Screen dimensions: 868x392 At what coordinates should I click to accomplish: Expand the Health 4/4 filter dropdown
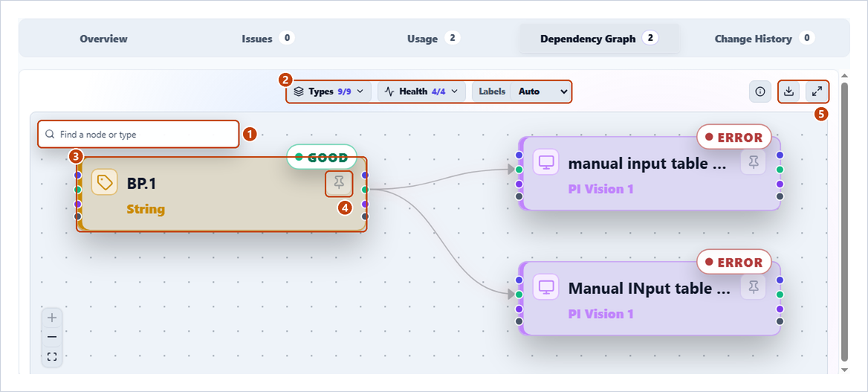click(x=422, y=91)
